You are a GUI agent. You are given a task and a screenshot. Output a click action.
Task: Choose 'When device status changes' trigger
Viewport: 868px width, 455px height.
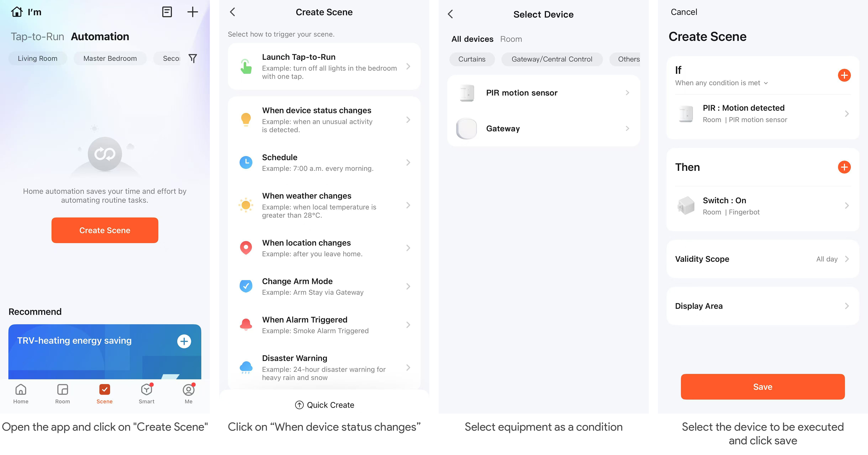pyautogui.click(x=324, y=120)
